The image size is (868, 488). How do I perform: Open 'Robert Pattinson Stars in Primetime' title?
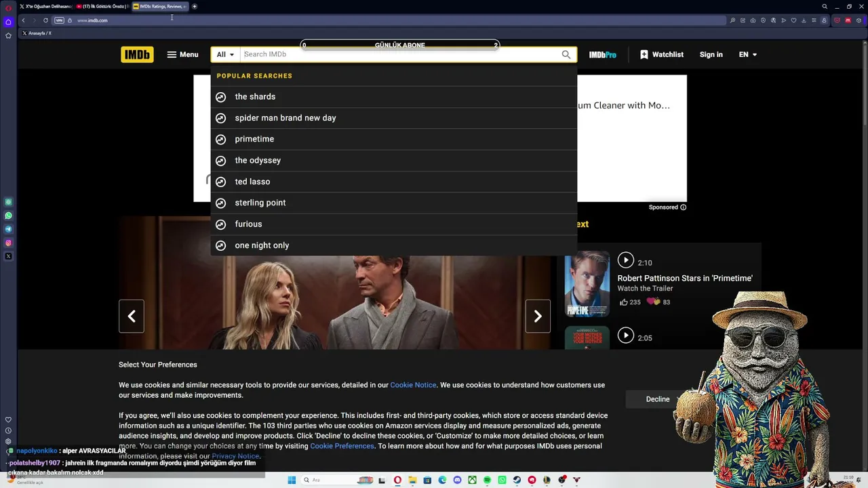tap(685, 279)
